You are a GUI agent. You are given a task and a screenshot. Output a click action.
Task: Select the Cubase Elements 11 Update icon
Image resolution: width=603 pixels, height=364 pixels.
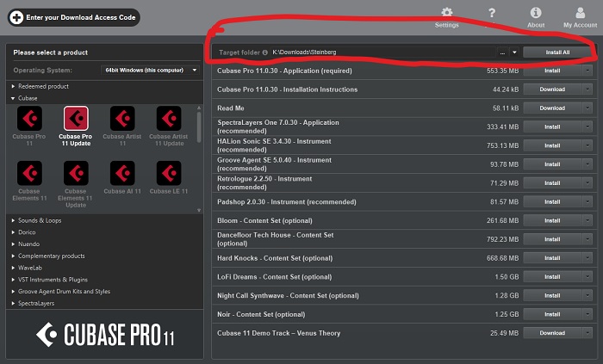tap(76, 173)
